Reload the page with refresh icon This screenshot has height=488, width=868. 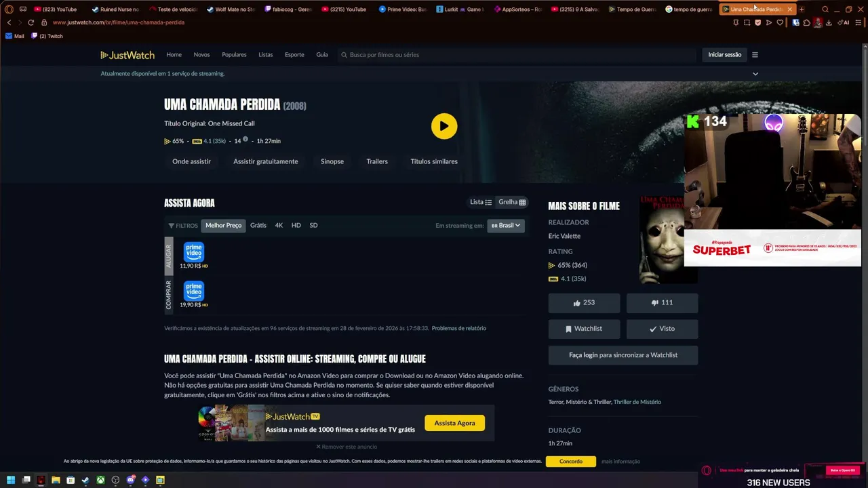pyautogui.click(x=31, y=22)
